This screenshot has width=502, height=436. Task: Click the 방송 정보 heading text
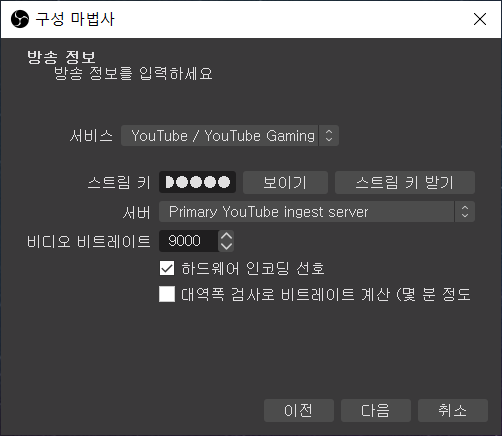[62, 57]
